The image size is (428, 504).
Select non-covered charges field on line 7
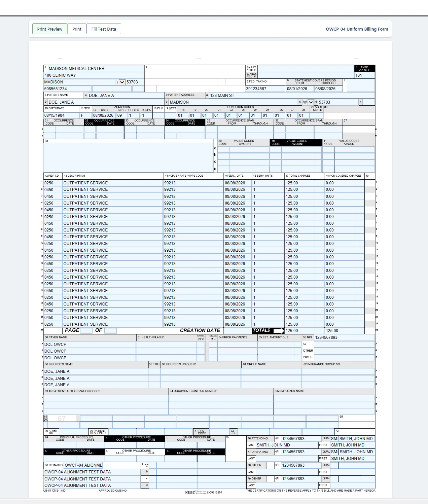click(345, 223)
